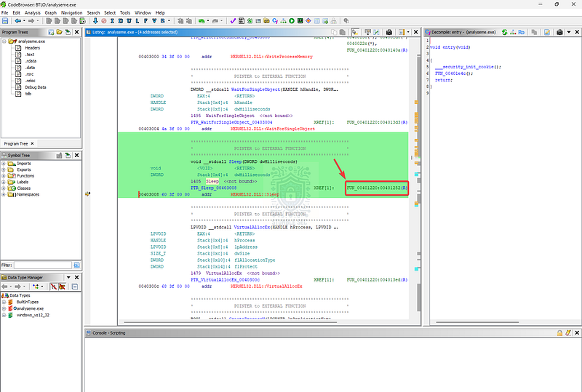The width and height of the screenshot is (582, 392).
Task: Expand the Namespaces node in Symbol Tree
Action: (x=4, y=194)
